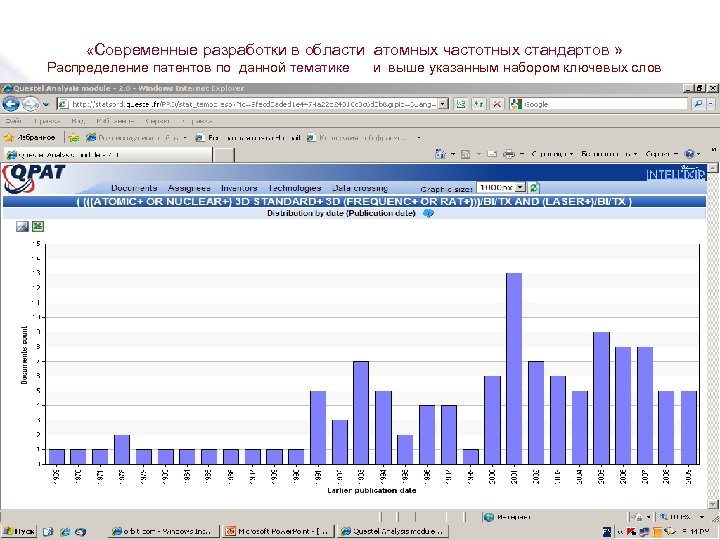The image size is (720, 540).
Task: Open a new tab with the blank tab button
Action: 224,155
